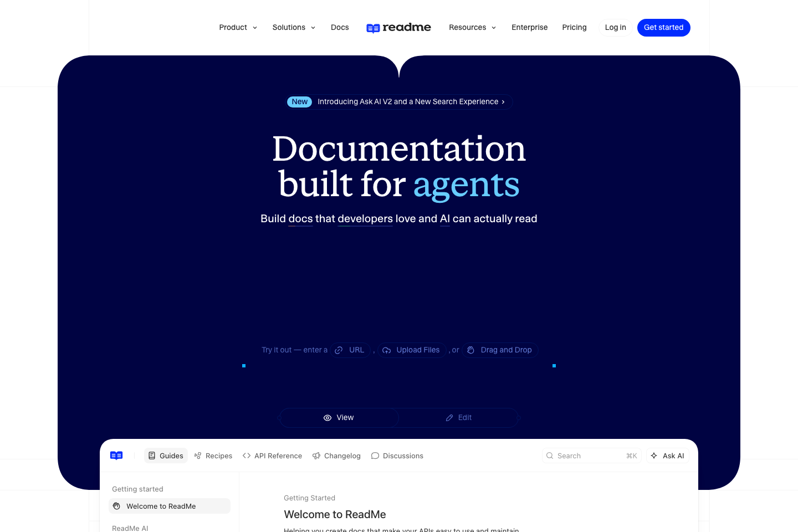
Task: Open the Docs navigation link
Action: (x=340, y=28)
